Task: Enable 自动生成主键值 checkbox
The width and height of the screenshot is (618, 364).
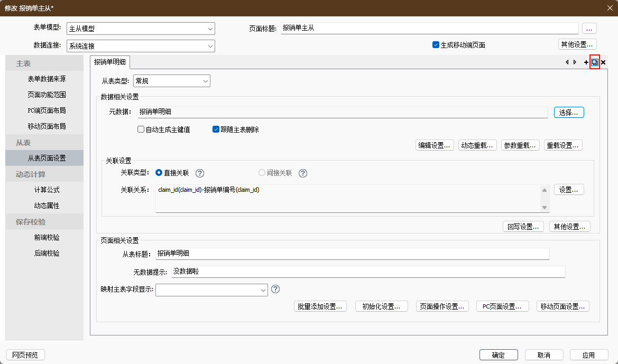Action: click(141, 129)
